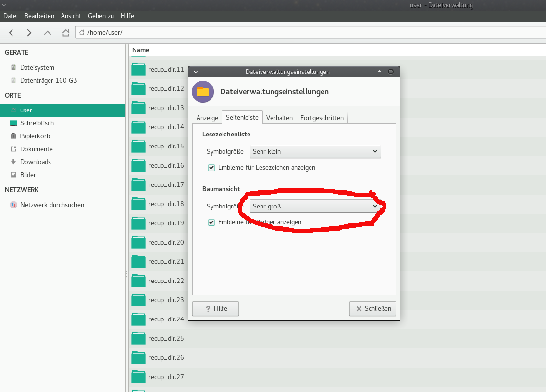Click the Schließen button

372,308
